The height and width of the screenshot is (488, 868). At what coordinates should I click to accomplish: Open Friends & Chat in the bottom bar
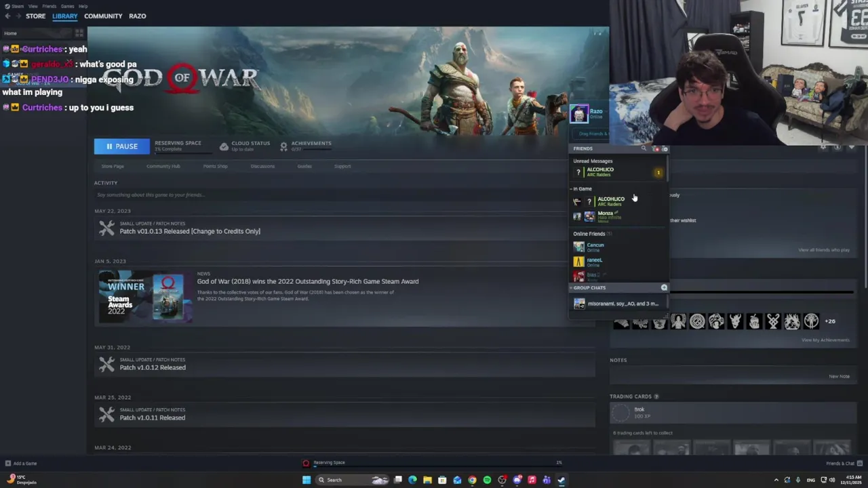coord(844,464)
